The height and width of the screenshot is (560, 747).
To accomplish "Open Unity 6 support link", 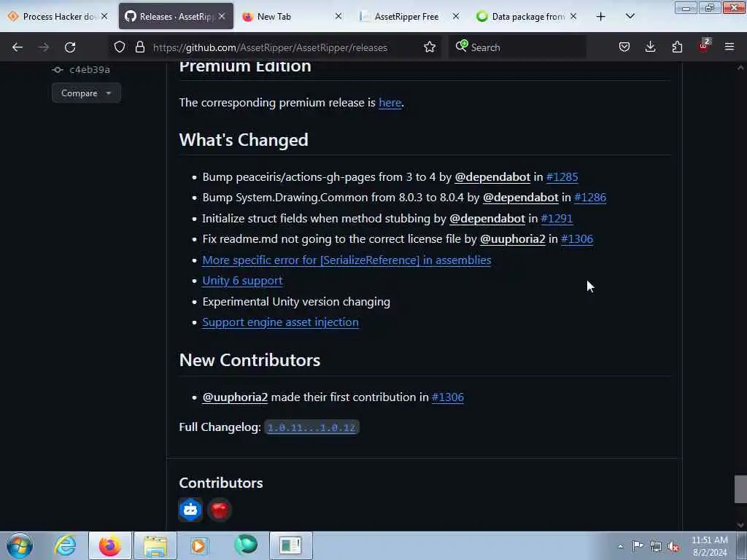I will 242,281.
